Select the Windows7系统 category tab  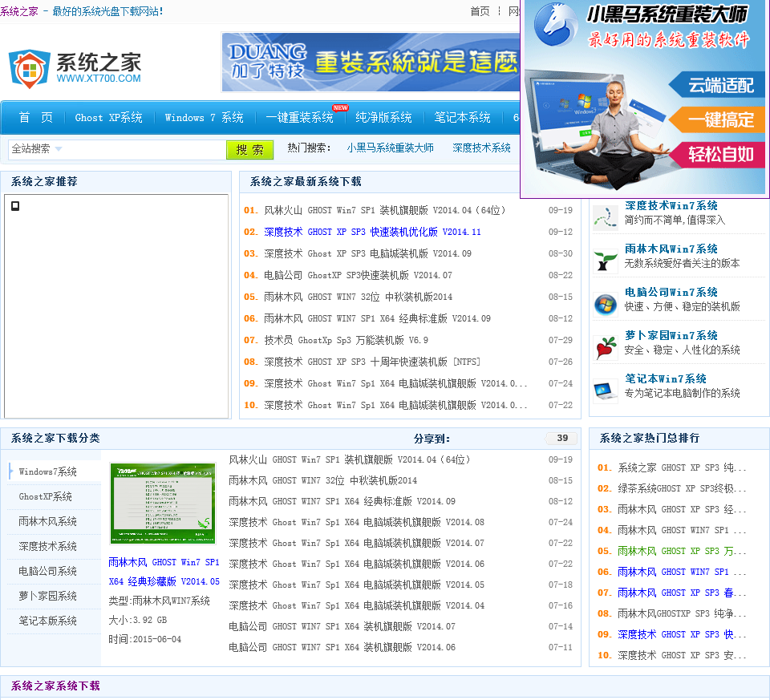tap(47, 471)
